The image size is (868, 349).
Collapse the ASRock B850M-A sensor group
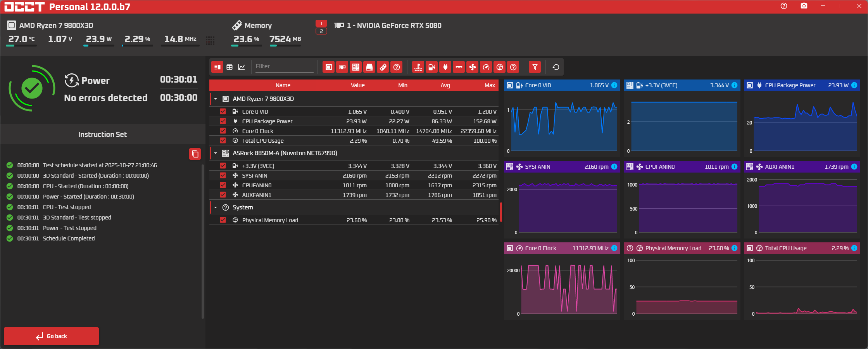(216, 153)
